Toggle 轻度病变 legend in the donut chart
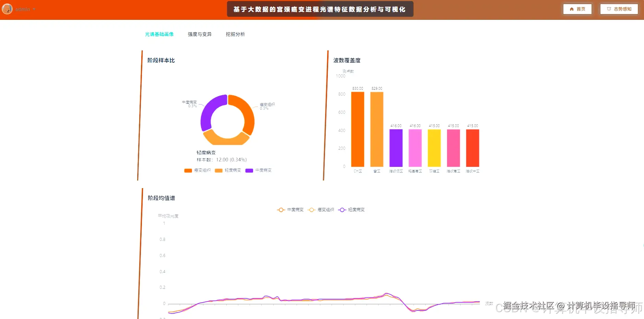The width and height of the screenshot is (644, 319). coord(228,170)
